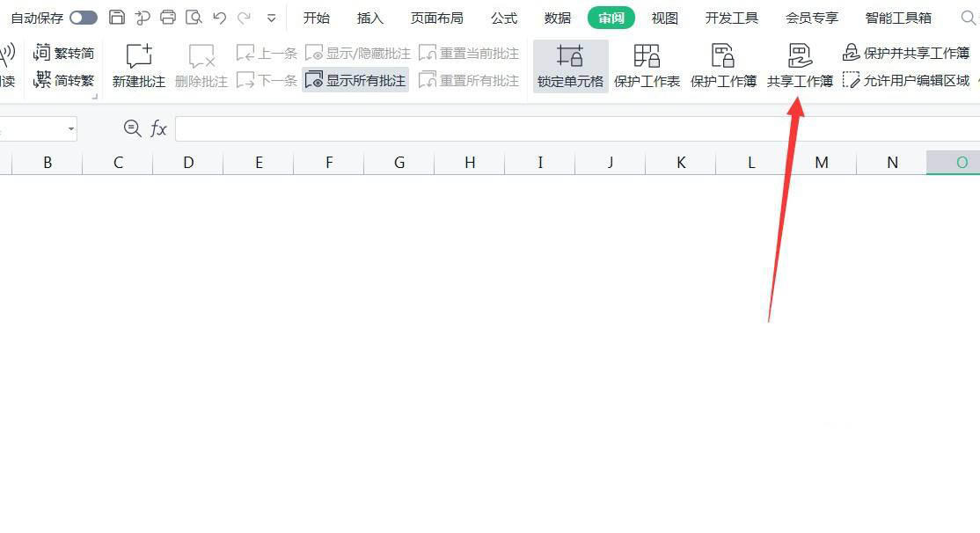980x533 pixels.
Task: Click 重置当前批注 reset current comment
Action: [x=469, y=53]
